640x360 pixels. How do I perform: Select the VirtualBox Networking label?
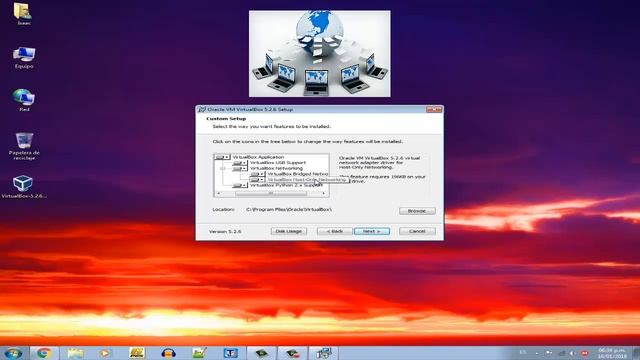[276, 168]
